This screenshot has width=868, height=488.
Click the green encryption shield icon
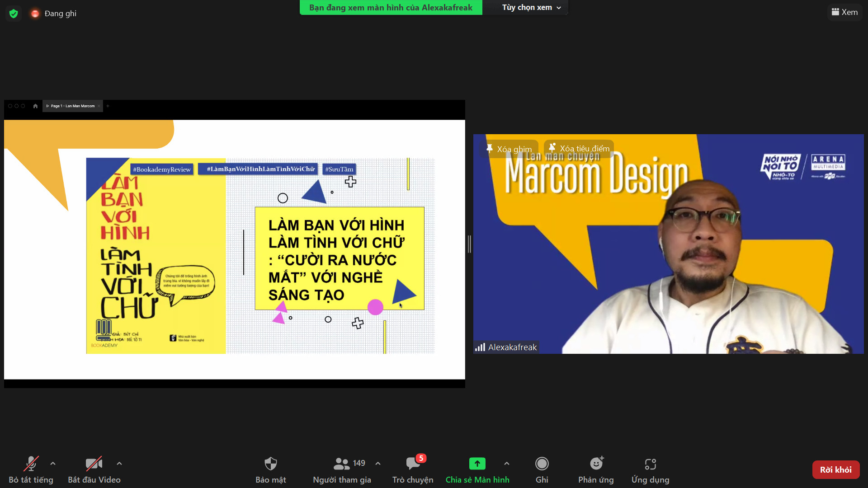(x=14, y=14)
